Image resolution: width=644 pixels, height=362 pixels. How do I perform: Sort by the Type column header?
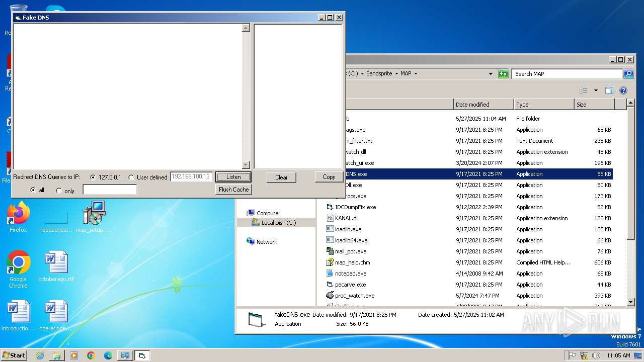coord(544,105)
